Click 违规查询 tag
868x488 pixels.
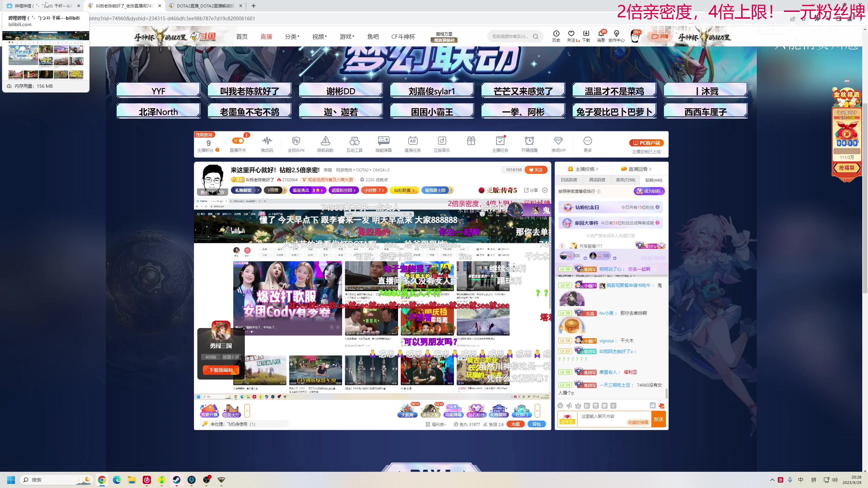[204, 135]
